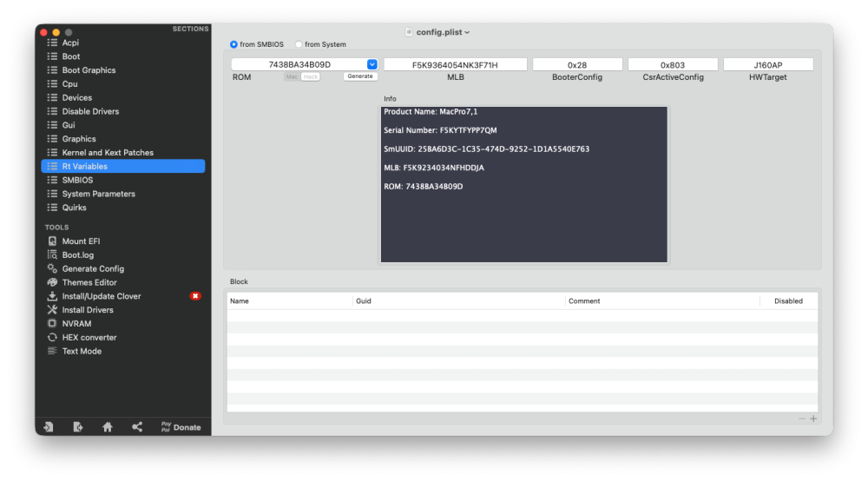Click the Product Name: MacPro7,1 line
Screen dimensions: 868x482
click(x=431, y=112)
